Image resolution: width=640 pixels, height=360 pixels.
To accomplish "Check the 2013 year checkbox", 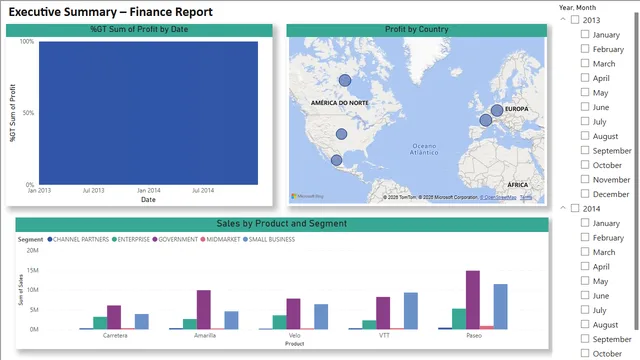I will click(575, 20).
